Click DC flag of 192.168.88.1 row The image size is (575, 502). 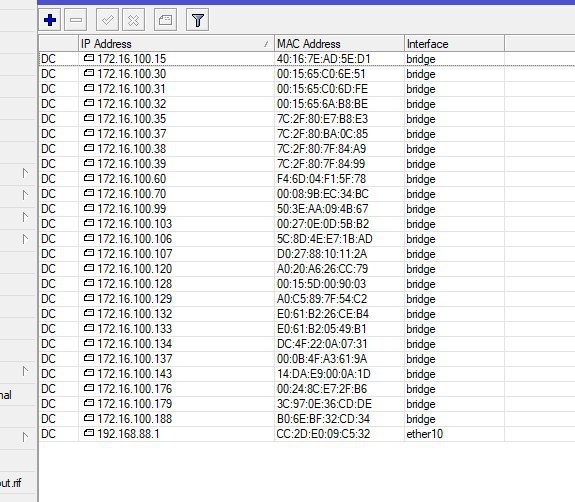tap(48, 434)
